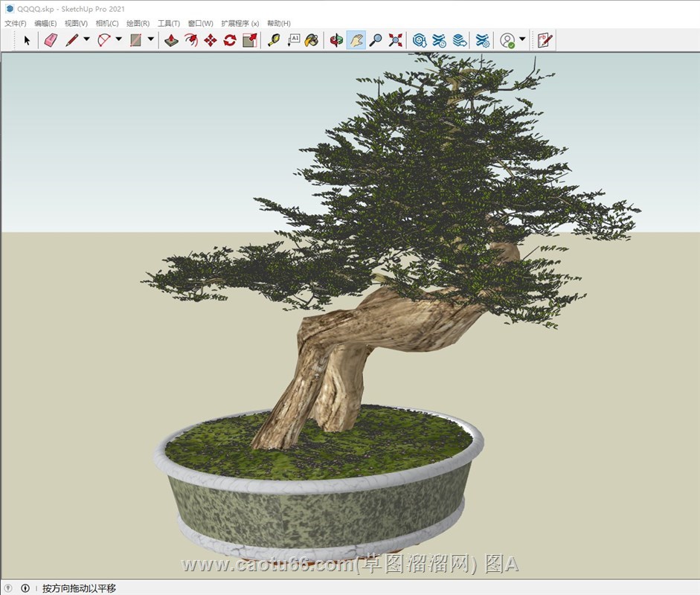Activate the Push/Pull tool
Viewport: 700px width, 595px height.
pos(171,40)
